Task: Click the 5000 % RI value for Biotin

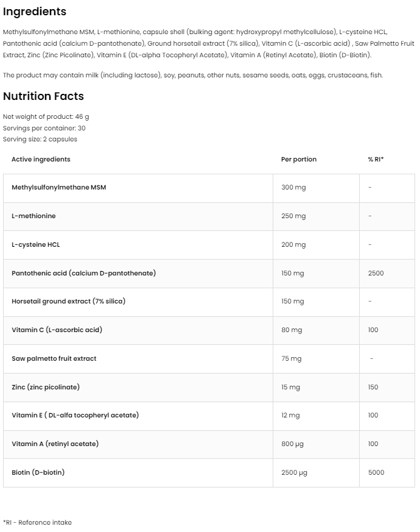Action: pos(376,472)
